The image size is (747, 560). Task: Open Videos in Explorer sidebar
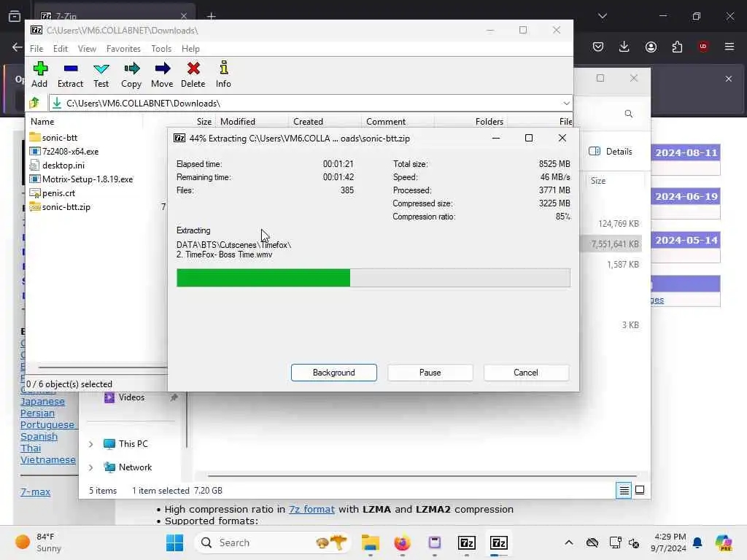tap(125, 397)
